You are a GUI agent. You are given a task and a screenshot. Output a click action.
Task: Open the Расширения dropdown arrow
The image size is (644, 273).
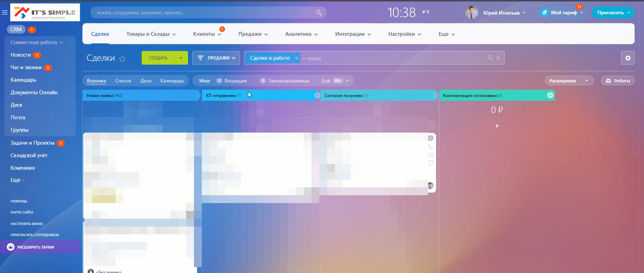coord(587,81)
